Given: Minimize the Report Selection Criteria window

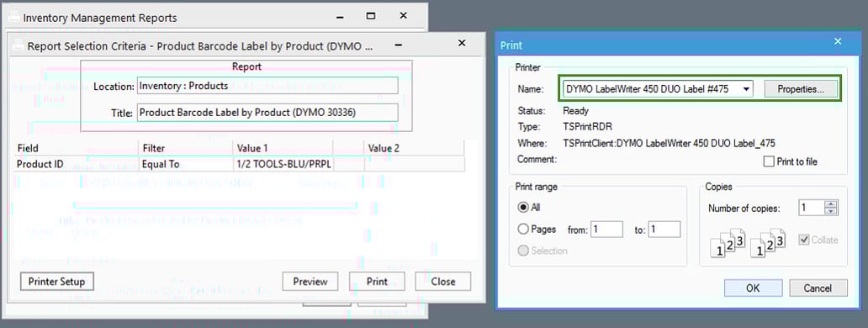Looking at the screenshot, I should click(x=399, y=45).
